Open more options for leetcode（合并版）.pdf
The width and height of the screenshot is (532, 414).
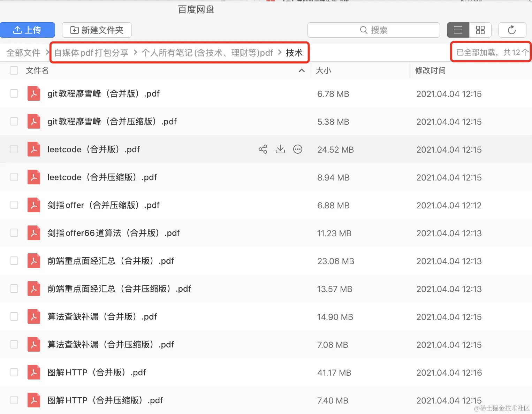coord(298,149)
